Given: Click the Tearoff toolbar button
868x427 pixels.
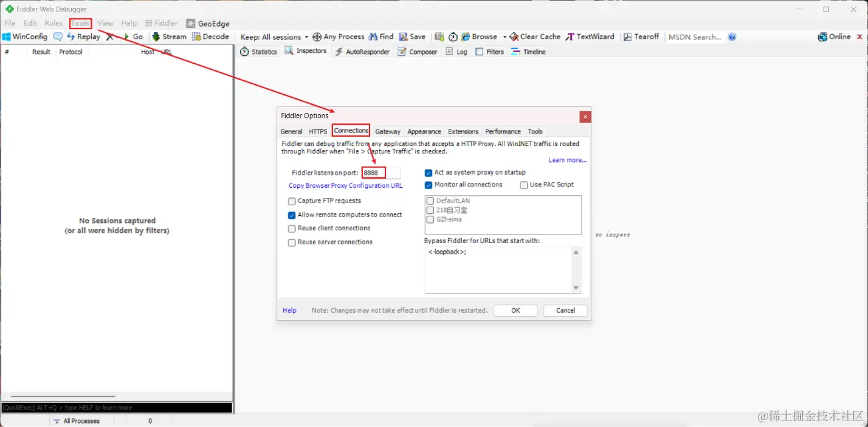Looking at the screenshot, I should point(641,37).
